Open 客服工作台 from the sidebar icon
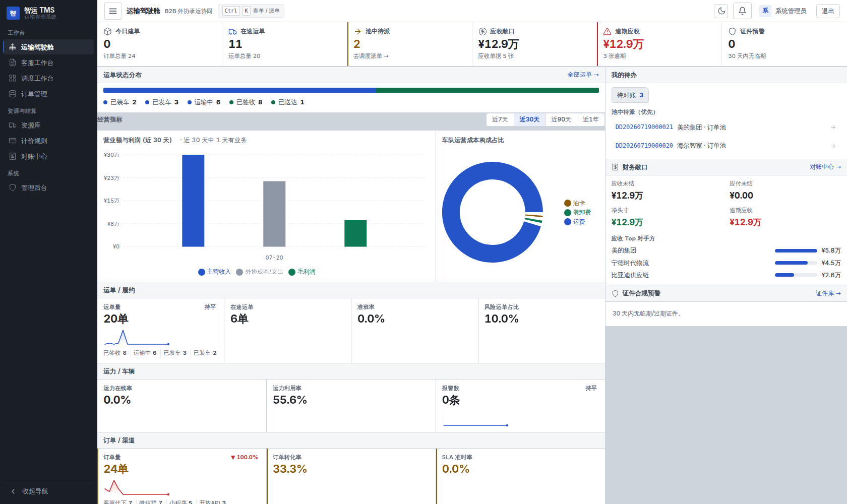 [x=13, y=62]
